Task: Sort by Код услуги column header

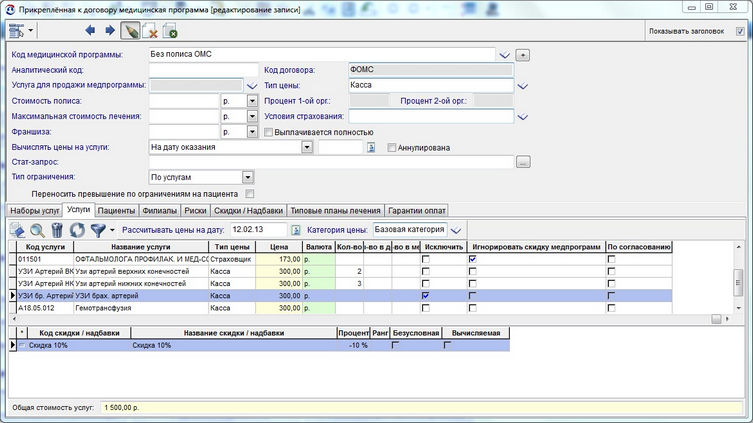Action: 45,247
